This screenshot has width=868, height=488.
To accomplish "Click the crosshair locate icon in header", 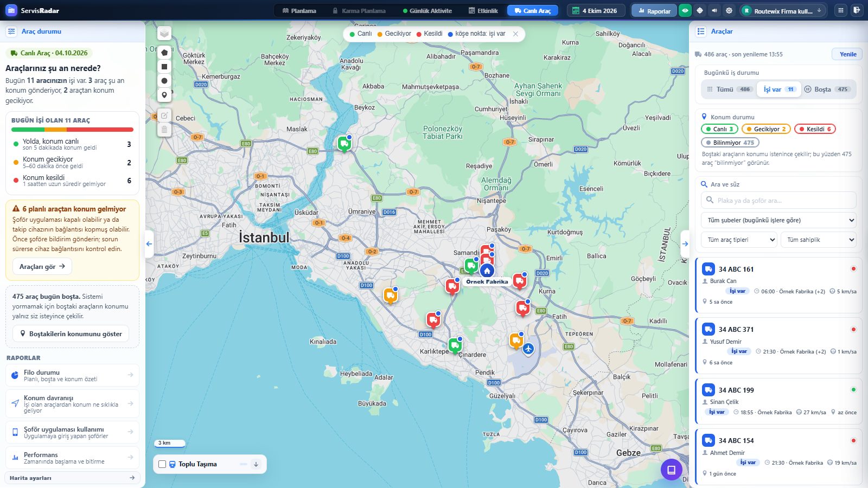I will coord(700,10).
